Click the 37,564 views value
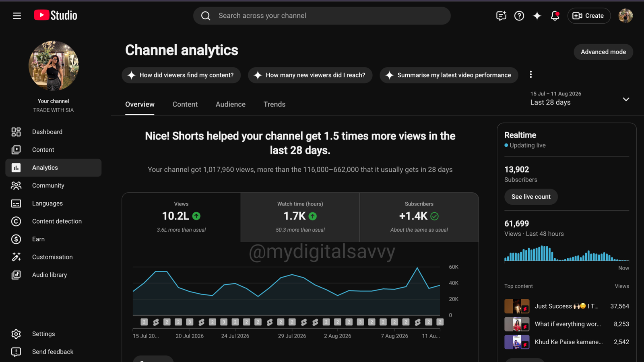 click(619, 306)
